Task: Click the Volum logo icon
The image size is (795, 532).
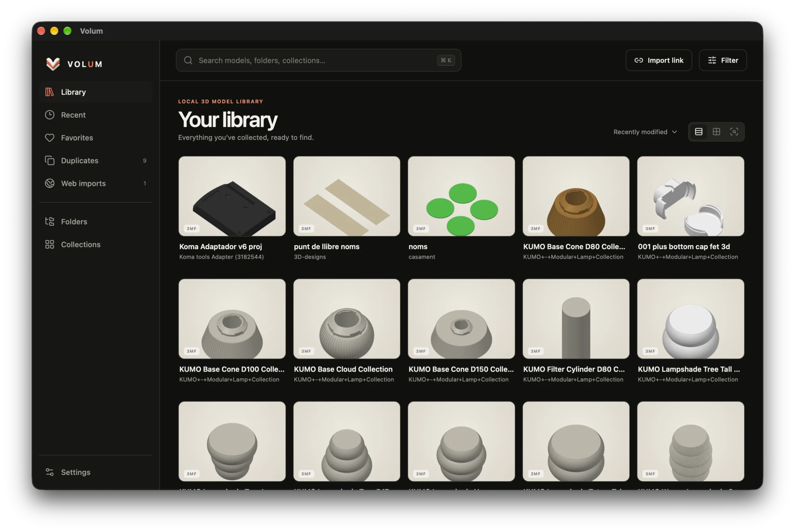Action: coord(53,64)
